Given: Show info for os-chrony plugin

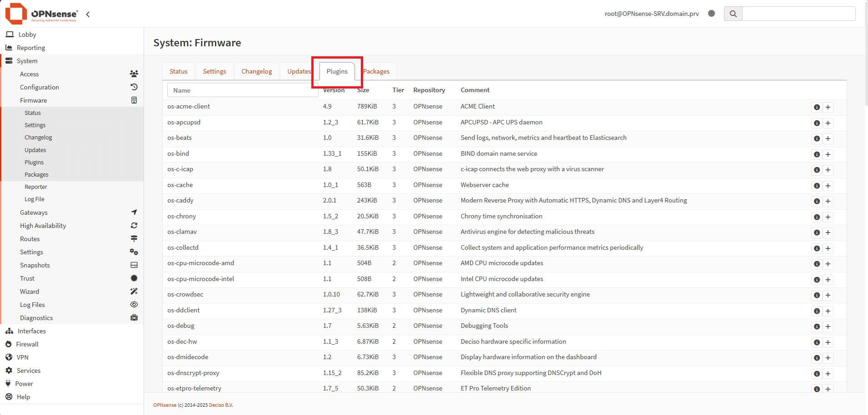Looking at the screenshot, I should coord(817,217).
